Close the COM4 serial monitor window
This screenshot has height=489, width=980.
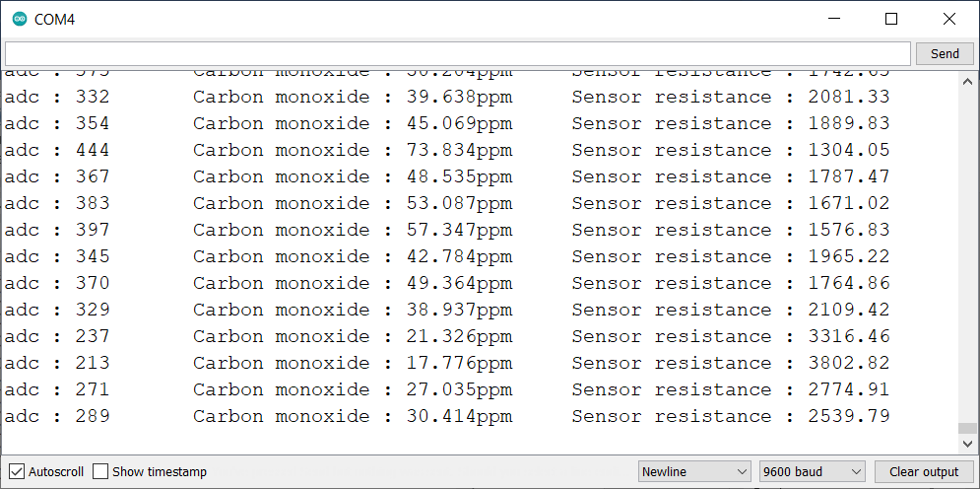click(x=948, y=20)
